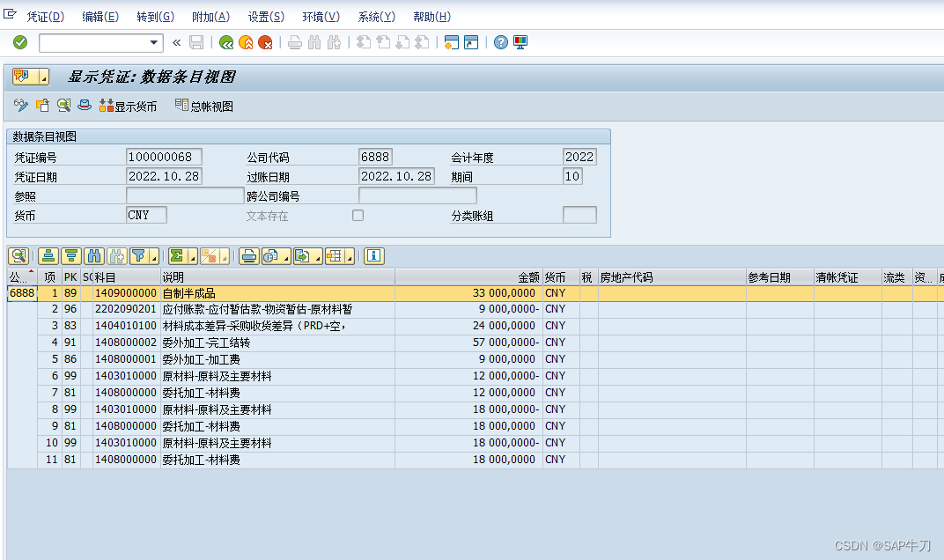Click the Total sigma icon

177,256
